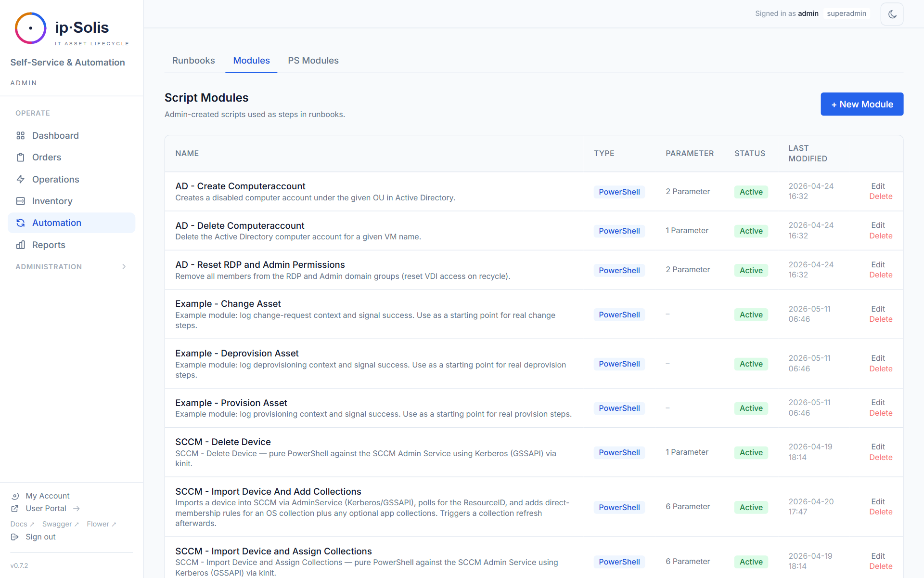Click the ip-Solis logo circle

tap(30, 28)
